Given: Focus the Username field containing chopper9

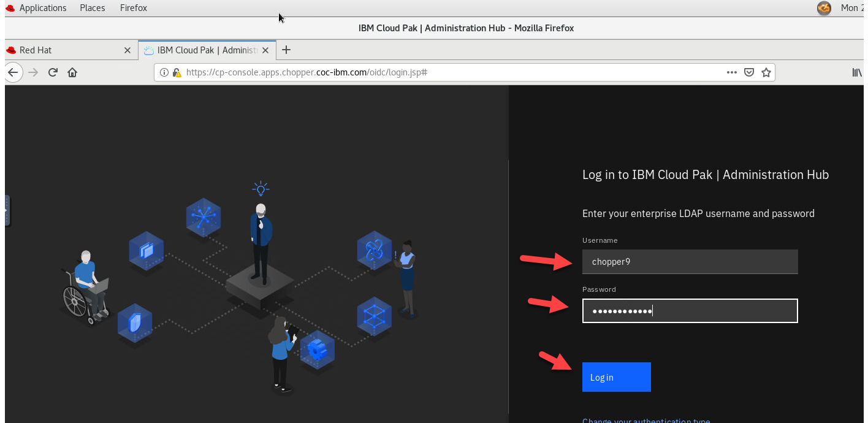Looking at the screenshot, I should (x=690, y=262).
